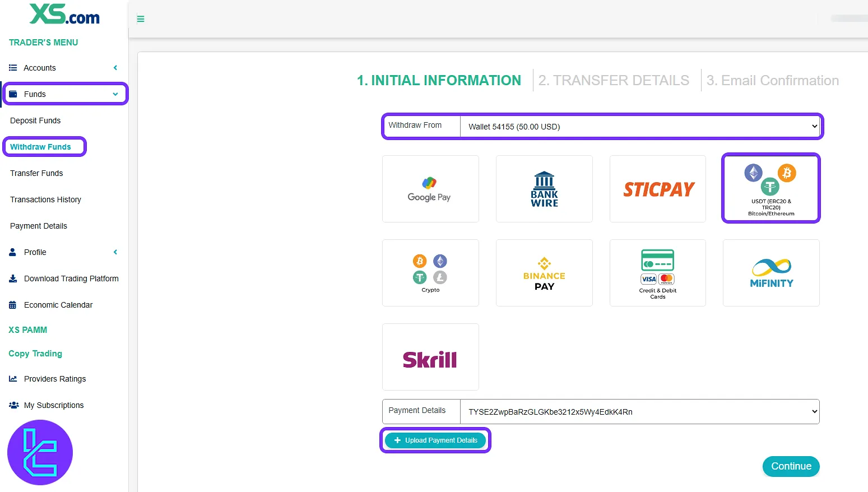The width and height of the screenshot is (868, 492).
Task: Go to Deposit Funds
Action: pyautogui.click(x=35, y=120)
